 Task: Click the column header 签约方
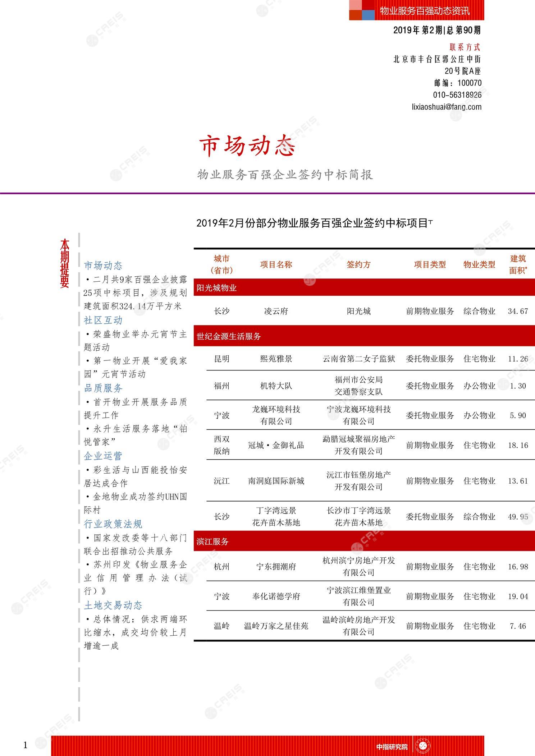point(358,264)
